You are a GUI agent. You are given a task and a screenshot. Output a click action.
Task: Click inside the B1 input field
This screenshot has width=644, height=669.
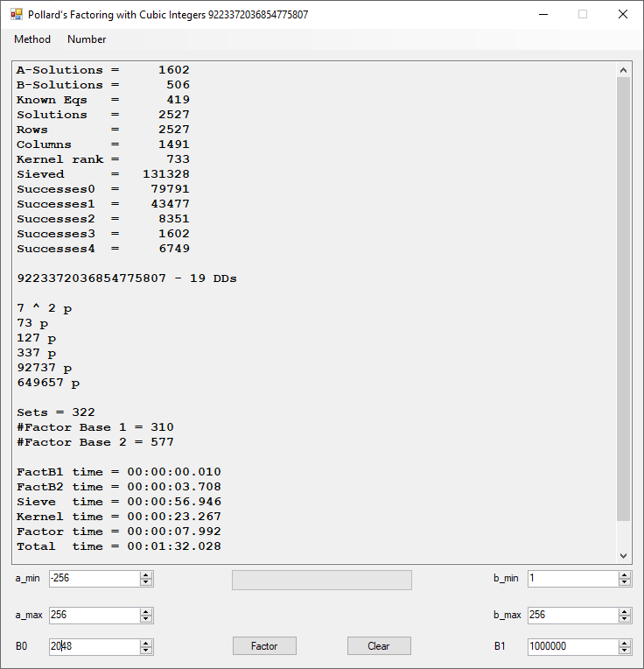click(571, 646)
